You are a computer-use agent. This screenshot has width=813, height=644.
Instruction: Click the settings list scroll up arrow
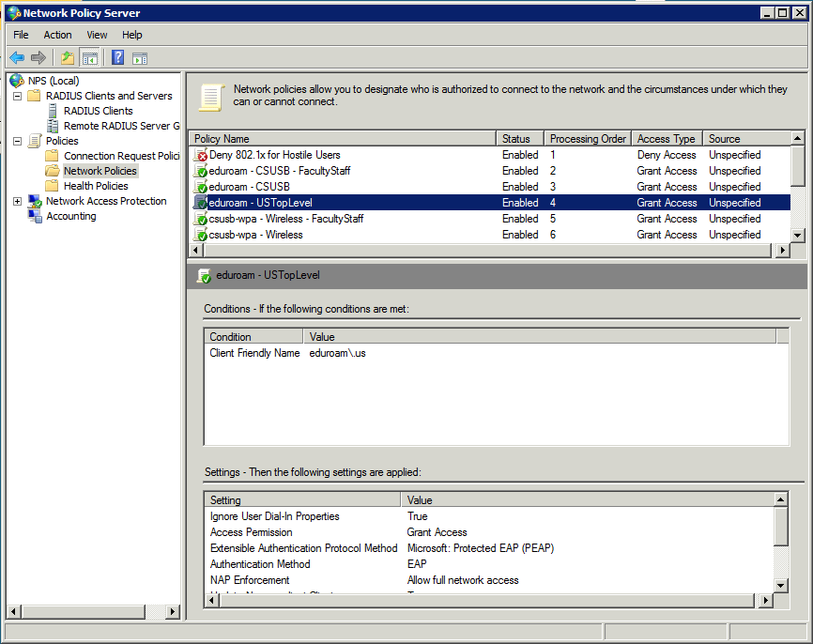click(x=781, y=499)
